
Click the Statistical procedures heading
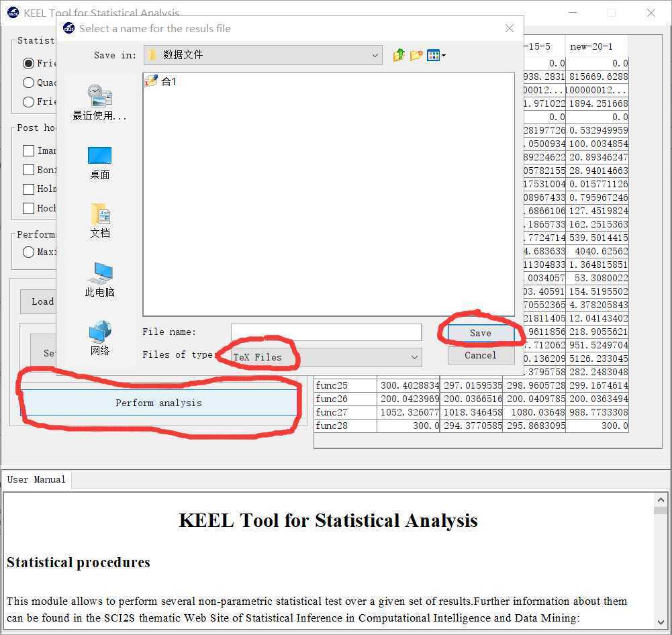79,562
